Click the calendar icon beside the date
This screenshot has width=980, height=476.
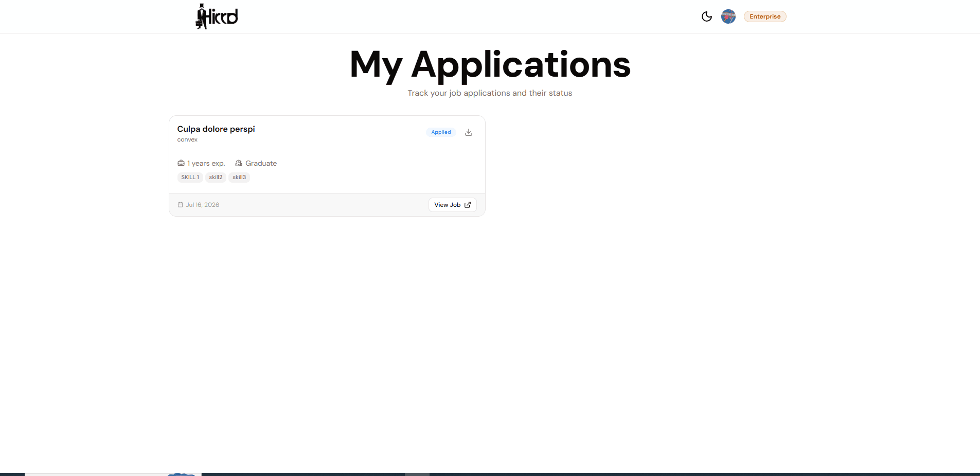tap(180, 205)
